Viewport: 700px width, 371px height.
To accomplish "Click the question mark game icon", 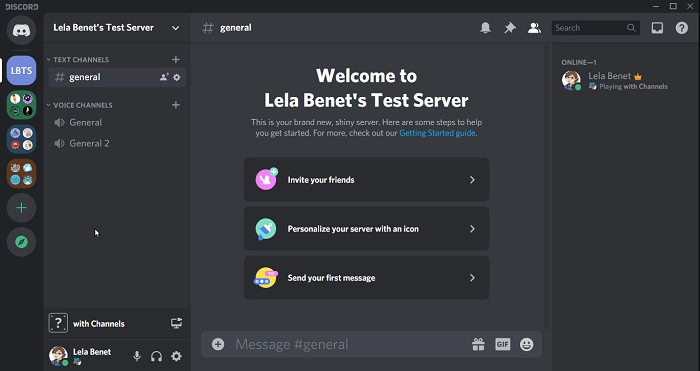I will (x=58, y=323).
